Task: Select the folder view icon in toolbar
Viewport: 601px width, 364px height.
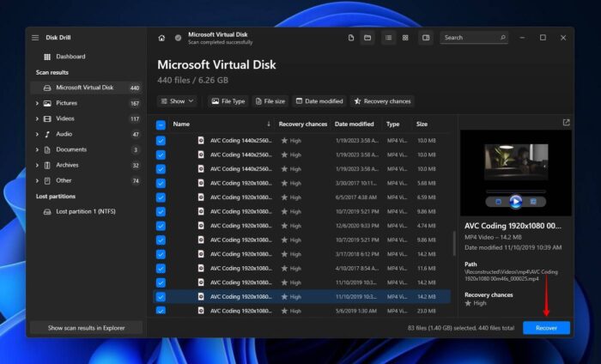Action: coord(367,38)
